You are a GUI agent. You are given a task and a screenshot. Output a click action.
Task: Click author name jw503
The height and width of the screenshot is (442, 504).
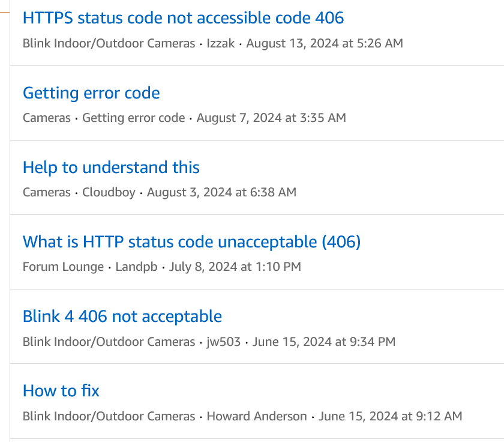click(223, 342)
